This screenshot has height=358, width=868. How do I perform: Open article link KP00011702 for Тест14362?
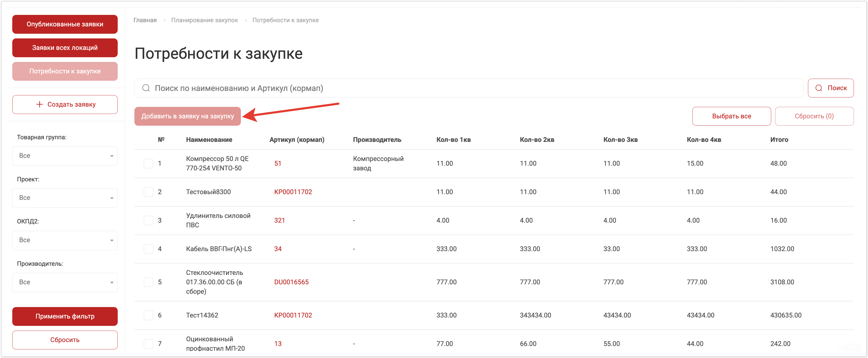pos(293,315)
